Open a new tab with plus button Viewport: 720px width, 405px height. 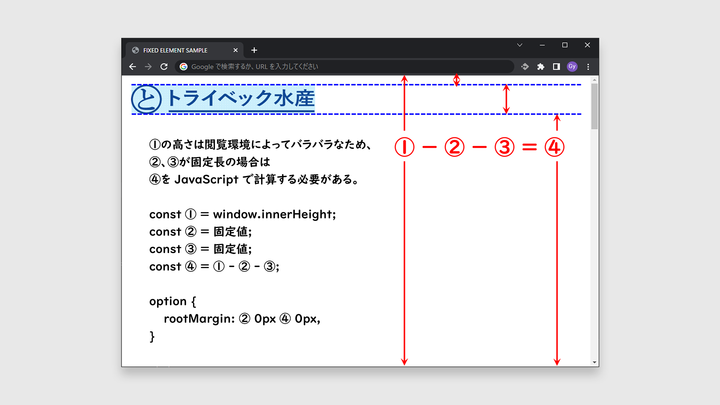pyautogui.click(x=254, y=49)
